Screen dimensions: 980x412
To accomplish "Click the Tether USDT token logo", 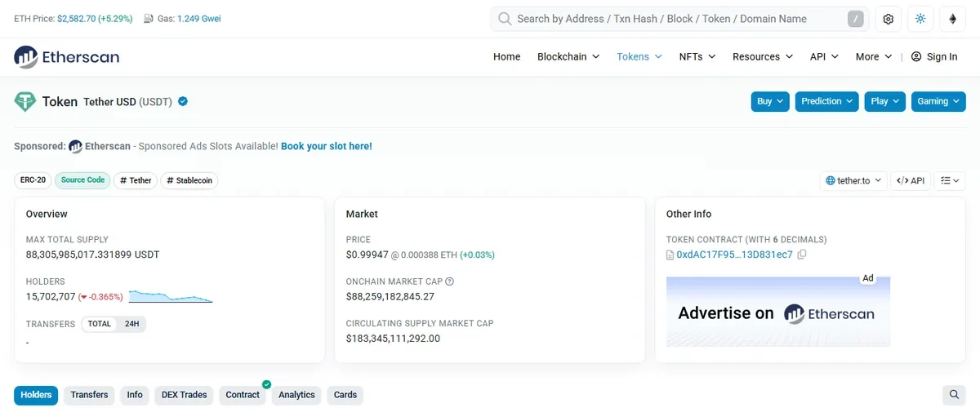I will click(25, 102).
